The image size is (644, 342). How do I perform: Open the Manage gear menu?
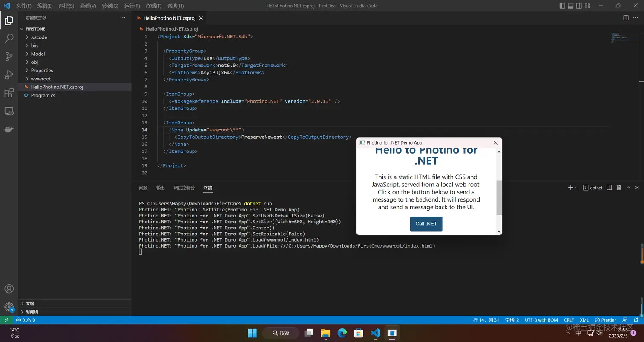9,307
